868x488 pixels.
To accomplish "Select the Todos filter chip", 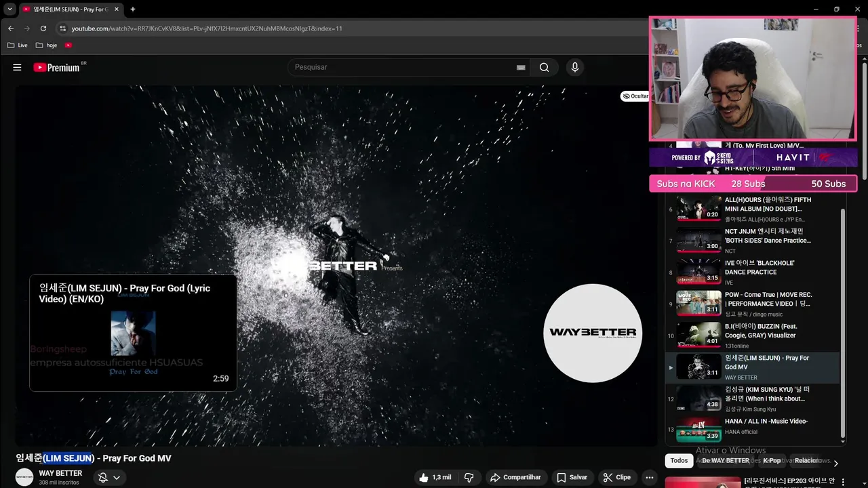I will point(679,460).
